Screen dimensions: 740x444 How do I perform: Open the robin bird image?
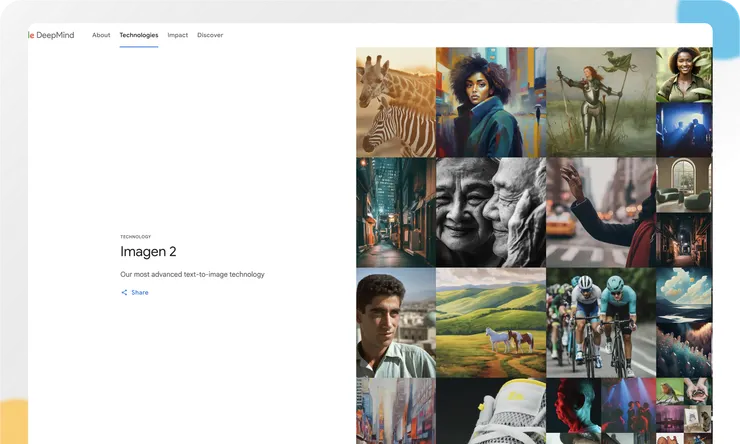(670, 391)
